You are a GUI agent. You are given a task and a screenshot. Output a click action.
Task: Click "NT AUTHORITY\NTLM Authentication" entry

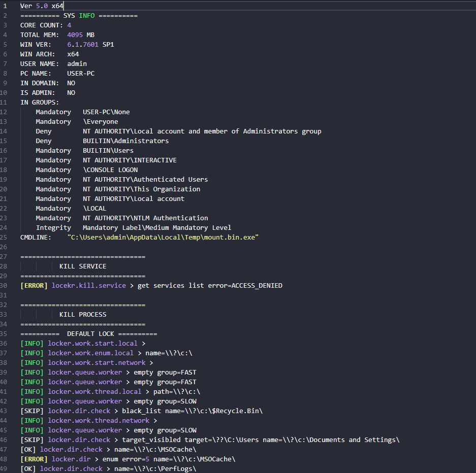tap(145, 218)
